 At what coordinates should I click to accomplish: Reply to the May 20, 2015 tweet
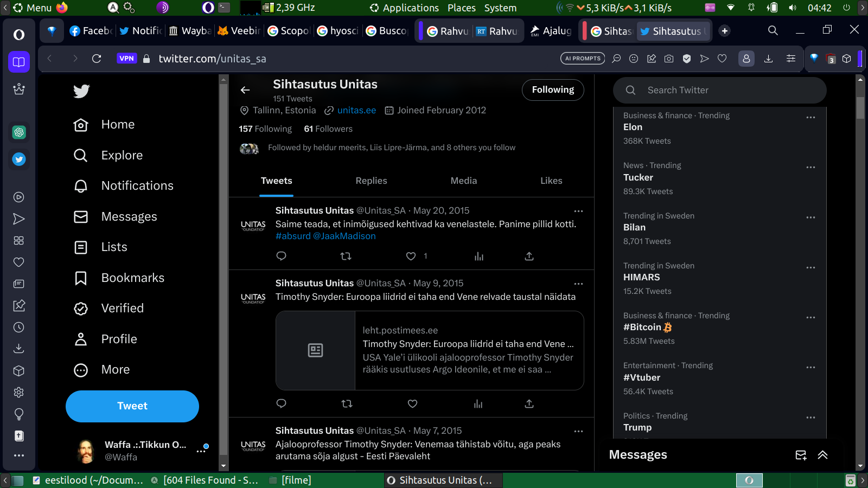coord(281,256)
